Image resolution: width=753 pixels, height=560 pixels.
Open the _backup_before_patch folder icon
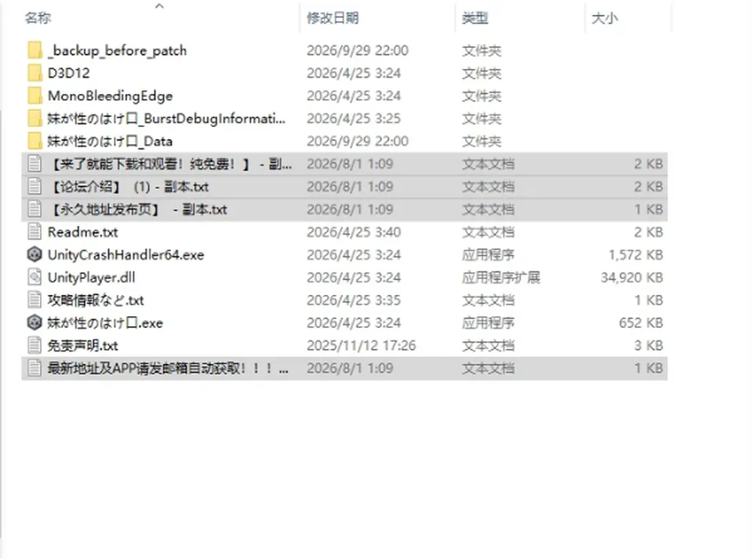tap(35, 50)
